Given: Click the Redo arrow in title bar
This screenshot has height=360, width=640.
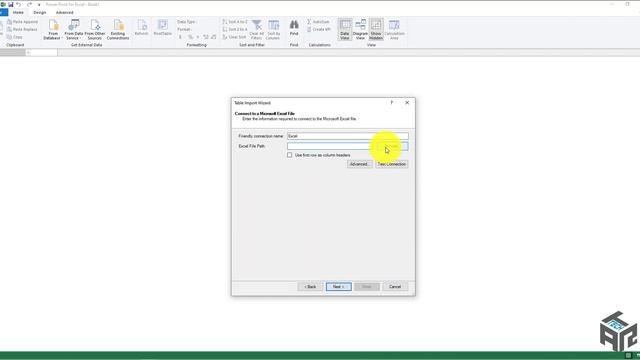Looking at the screenshot, I should 29,4.
